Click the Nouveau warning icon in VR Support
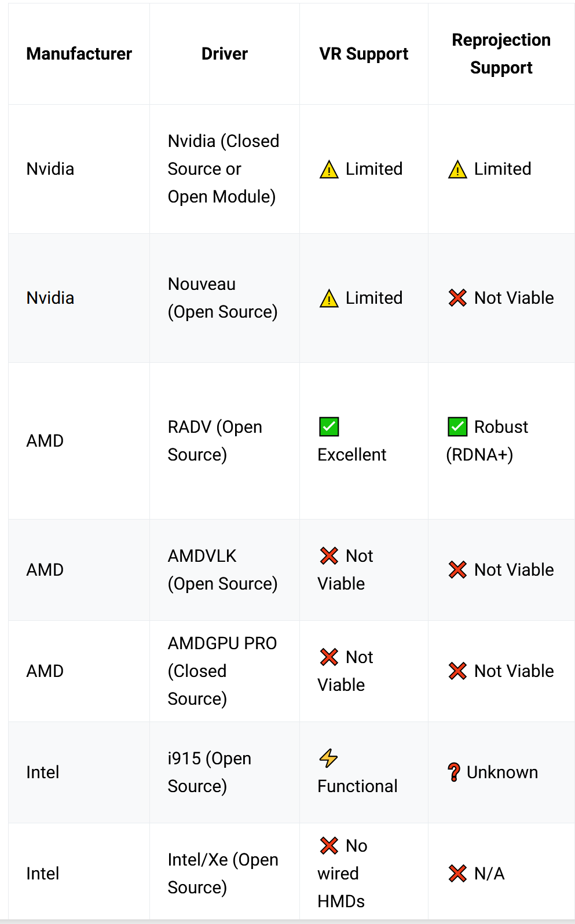575x924 pixels. click(x=329, y=299)
